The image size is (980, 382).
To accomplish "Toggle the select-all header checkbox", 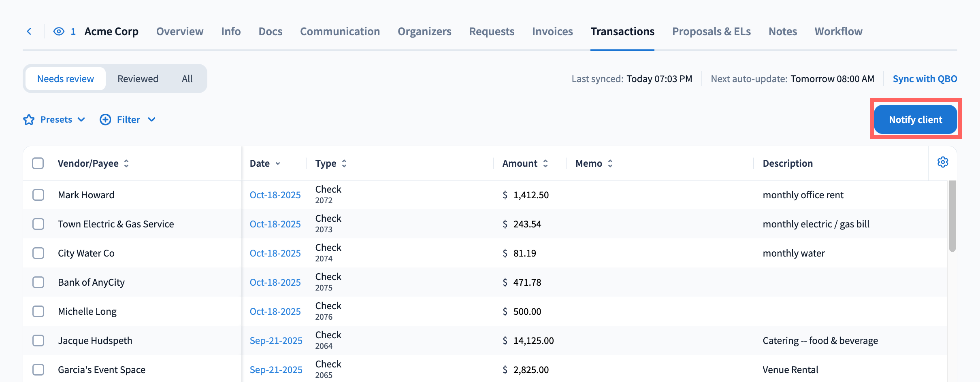I will 38,163.
